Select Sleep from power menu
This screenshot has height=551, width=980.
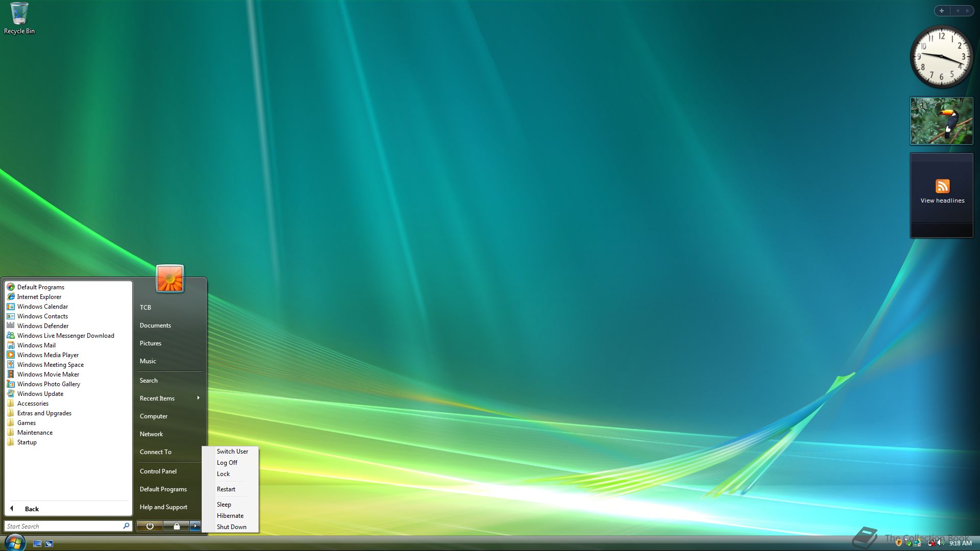coord(224,505)
